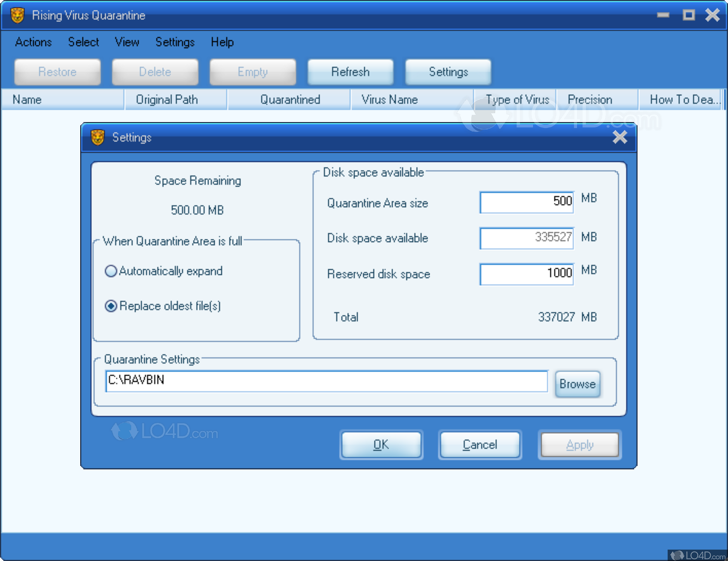The height and width of the screenshot is (561, 728).
Task: Click the Quarantine Settings group label
Action: [x=152, y=360]
